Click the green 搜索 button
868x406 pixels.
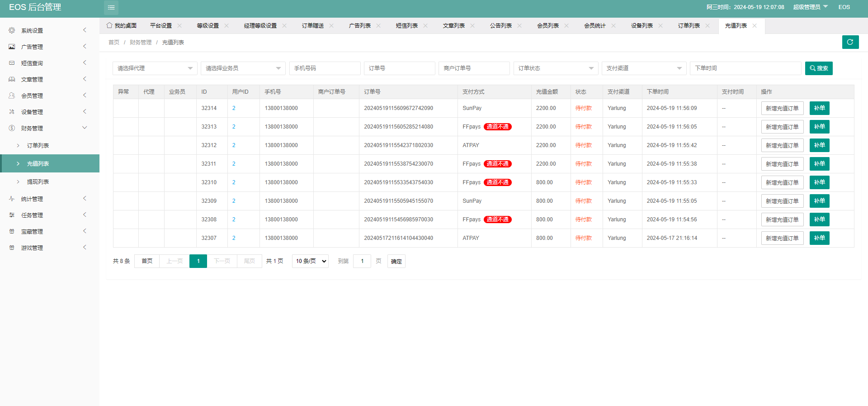click(x=818, y=68)
